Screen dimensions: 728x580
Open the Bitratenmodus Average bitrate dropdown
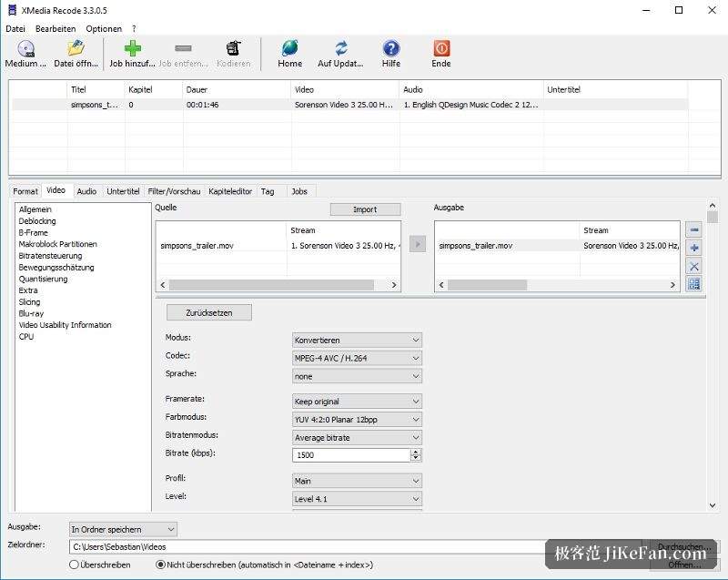(x=357, y=437)
